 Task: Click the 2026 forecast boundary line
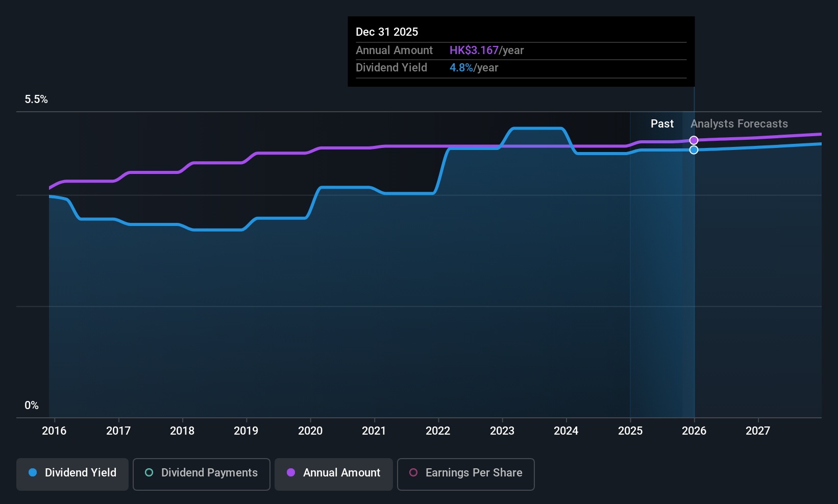point(694,255)
